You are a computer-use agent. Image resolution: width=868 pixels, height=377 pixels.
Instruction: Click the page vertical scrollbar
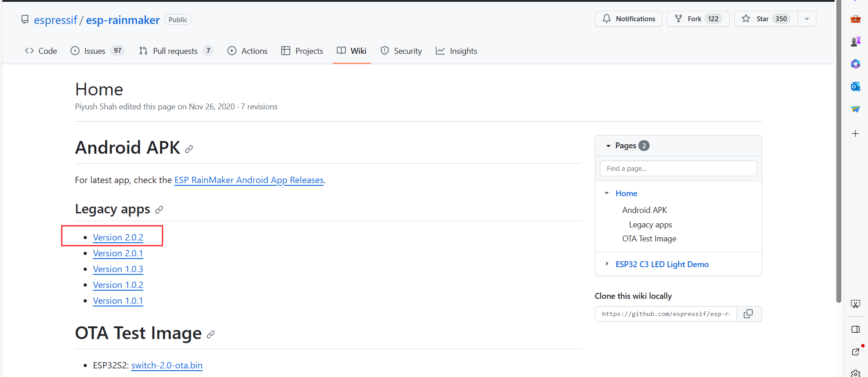tap(839, 151)
